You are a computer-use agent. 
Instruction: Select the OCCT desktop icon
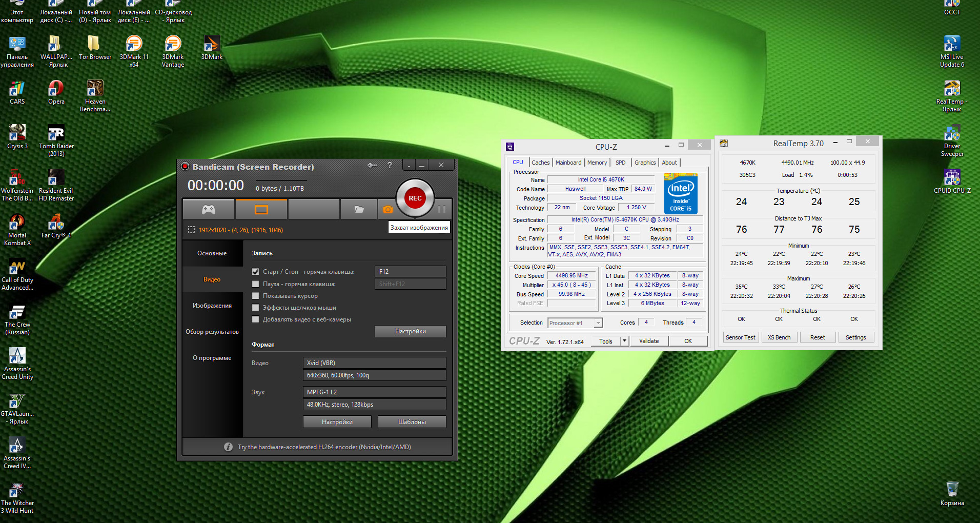(952, 8)
